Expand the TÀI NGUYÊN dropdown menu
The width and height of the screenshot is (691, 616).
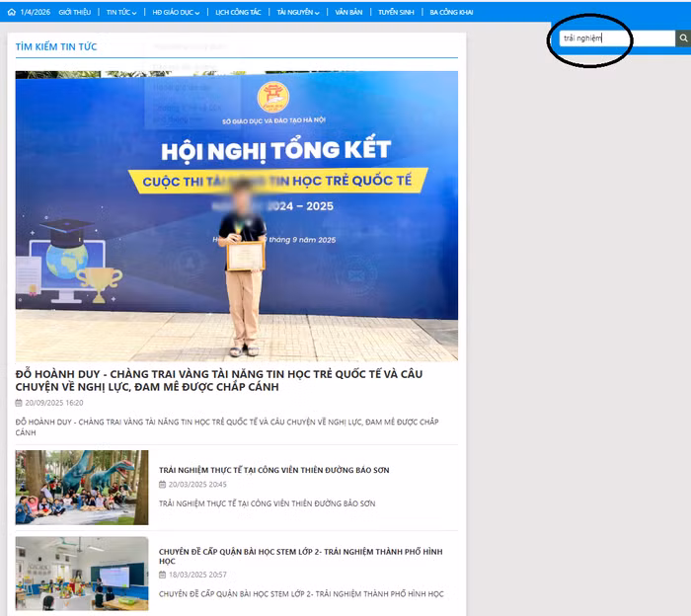(298, 12)
